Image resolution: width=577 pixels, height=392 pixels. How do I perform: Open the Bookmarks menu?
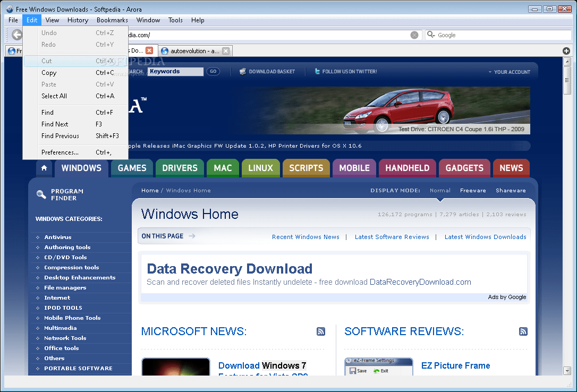tap(112, 20)
